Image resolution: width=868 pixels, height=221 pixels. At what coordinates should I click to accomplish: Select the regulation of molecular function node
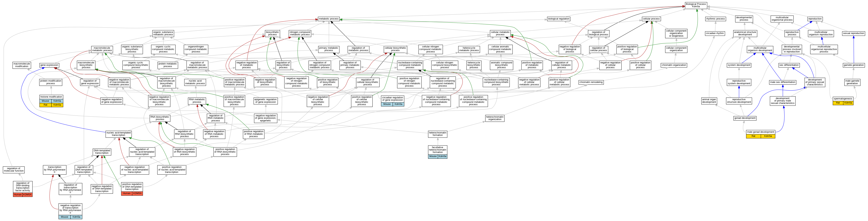click(14, 170)
